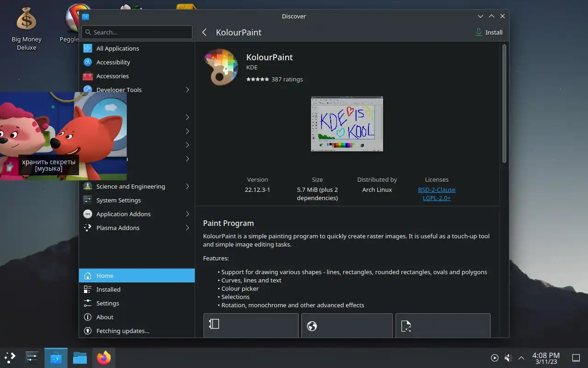
Task: Open the Dolphin file manager taskbar icon
Action: tap(80, 357)
